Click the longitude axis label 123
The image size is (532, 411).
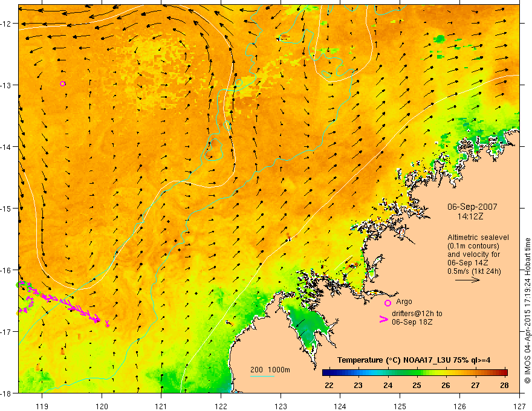pyautogui.click(x=281, y=406)
